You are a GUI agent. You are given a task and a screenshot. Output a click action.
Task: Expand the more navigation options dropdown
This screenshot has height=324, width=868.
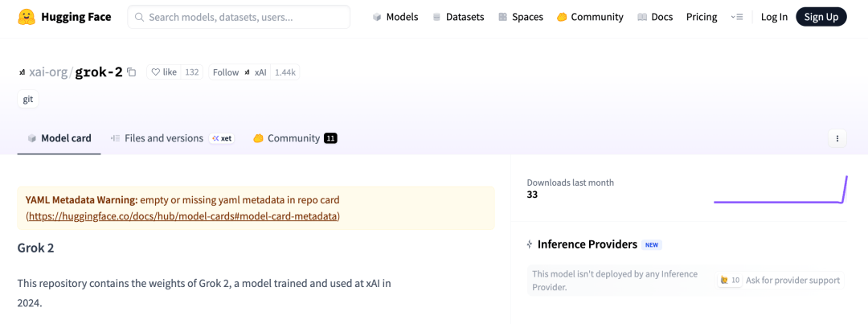pyautogui.click(x=736, y=17)
